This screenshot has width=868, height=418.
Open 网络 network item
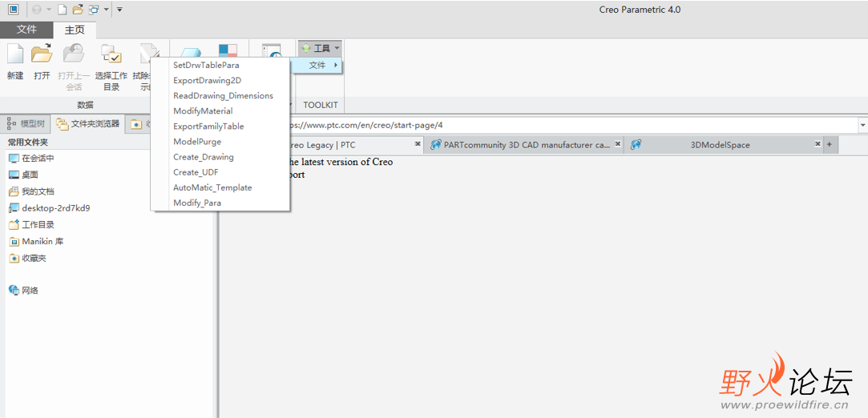24,290
